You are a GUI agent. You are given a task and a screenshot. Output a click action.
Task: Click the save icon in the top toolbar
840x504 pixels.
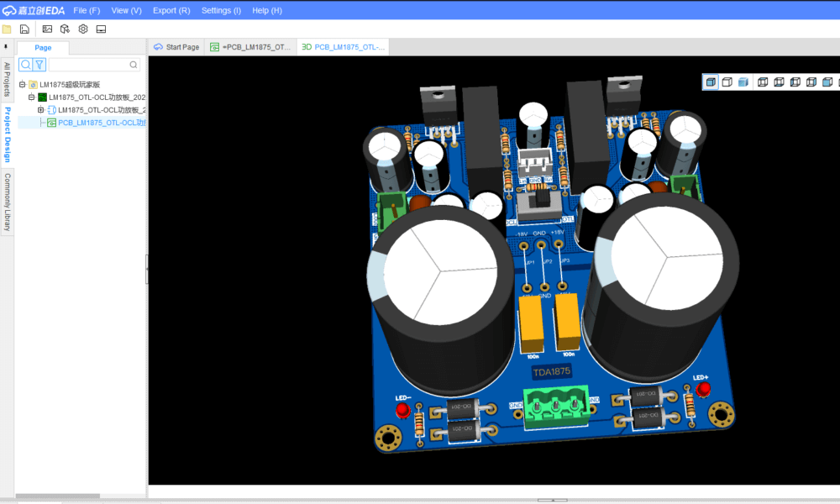click(24, 29)
